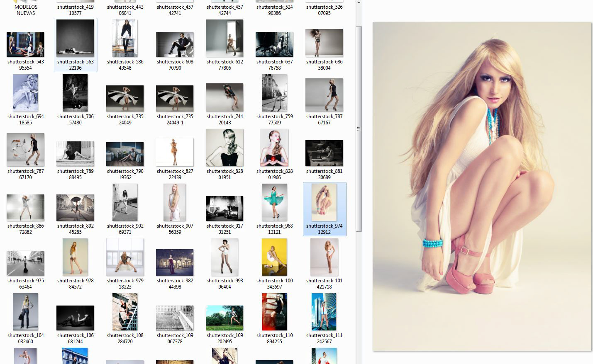
Task: Click file name shutterstock_79019362
Action: [125, 174]
